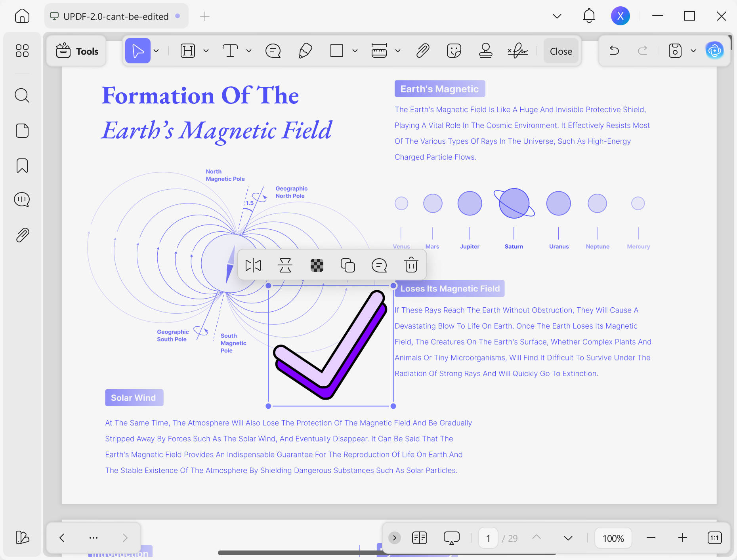
Task: Expand the Save options dropdown
Action: [x=693, y=51]
